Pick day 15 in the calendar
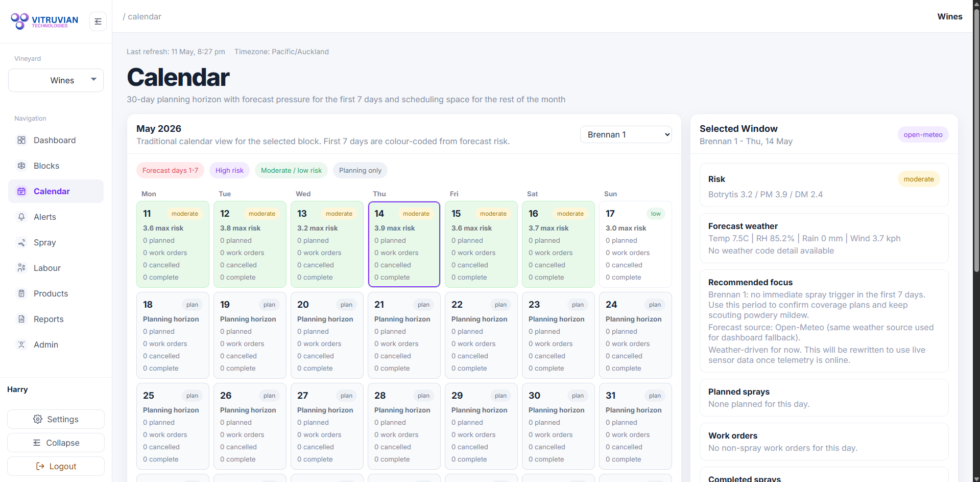The image size is (980, 482). click(x=481, y=244)
